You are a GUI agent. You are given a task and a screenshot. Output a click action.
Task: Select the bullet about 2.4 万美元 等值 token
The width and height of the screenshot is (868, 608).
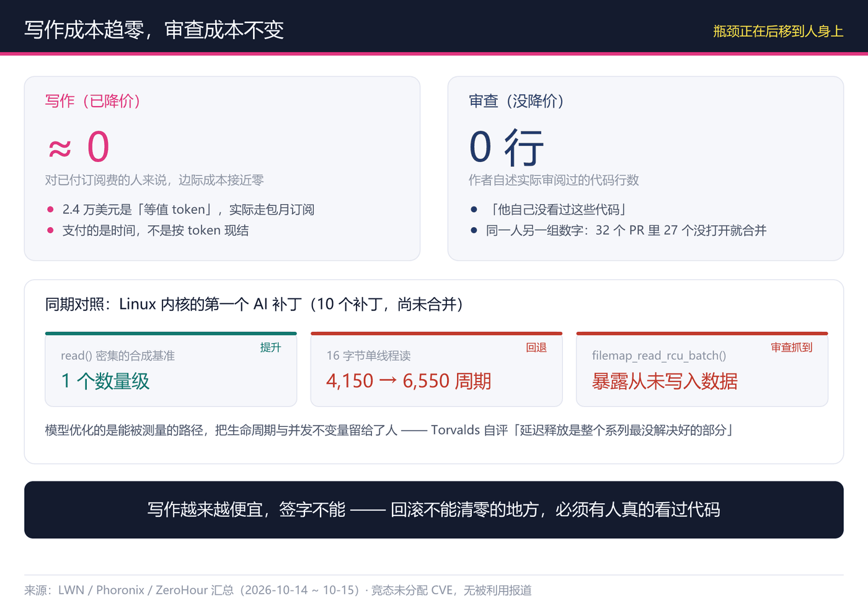coord(188,210)
